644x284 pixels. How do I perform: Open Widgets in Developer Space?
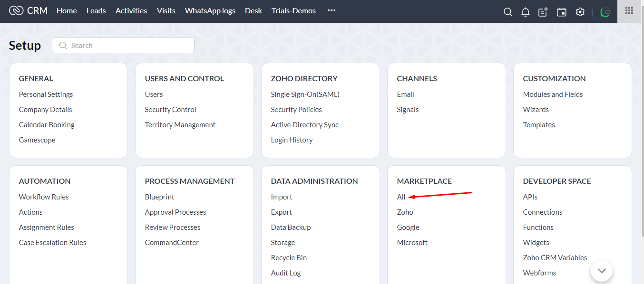click(x=536, y=243)
